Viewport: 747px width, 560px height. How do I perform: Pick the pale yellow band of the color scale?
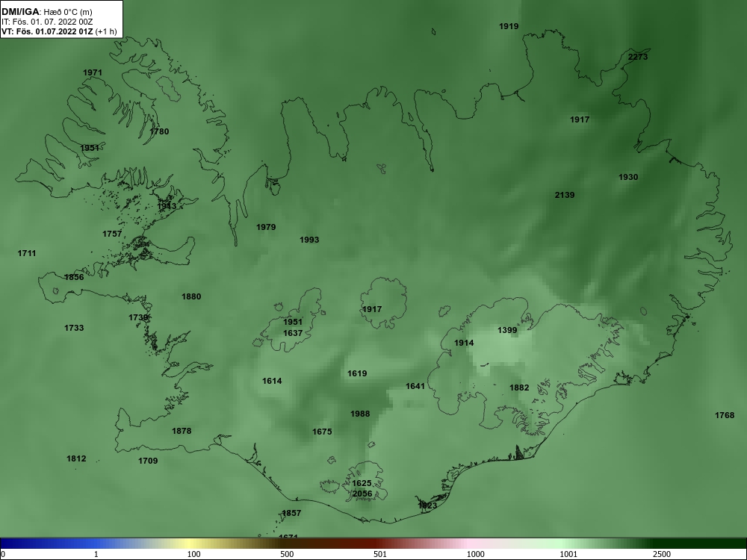click(x=190, y=544)
